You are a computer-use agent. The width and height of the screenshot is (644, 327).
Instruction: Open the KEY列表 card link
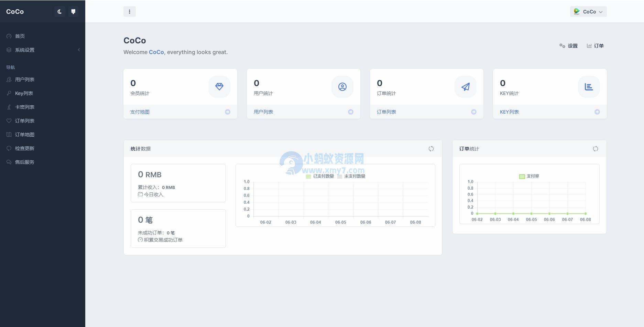pos(509,112)
